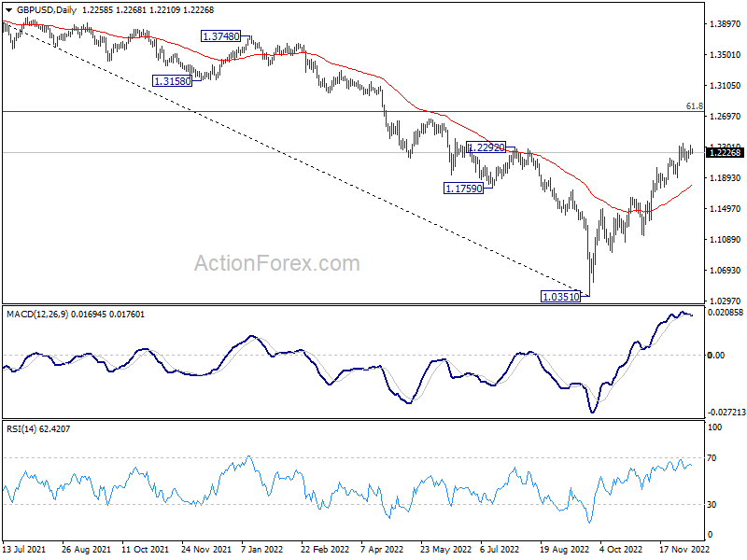Click the 1.37480 price label
This screenshot has width=747, height=560.
coord(220,36)
